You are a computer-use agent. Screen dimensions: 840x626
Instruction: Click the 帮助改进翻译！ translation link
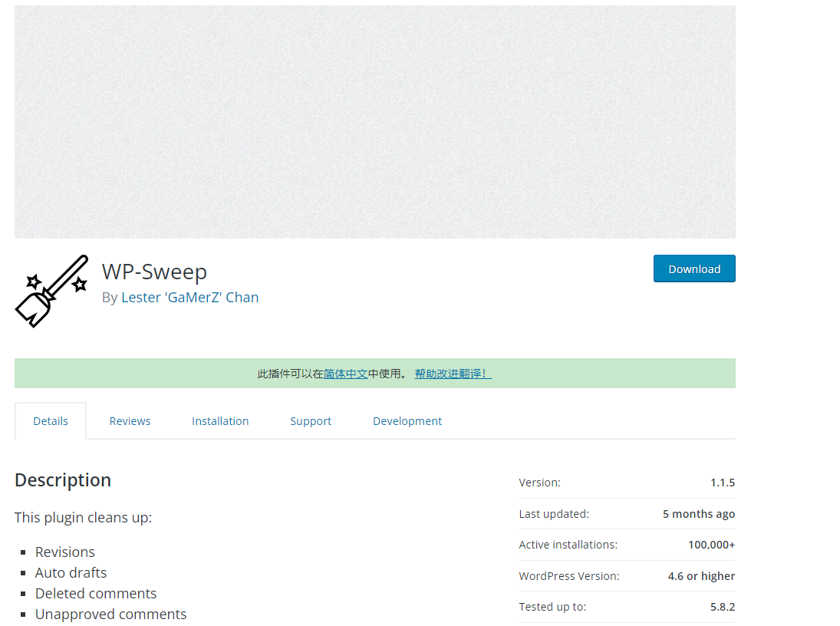453,374
